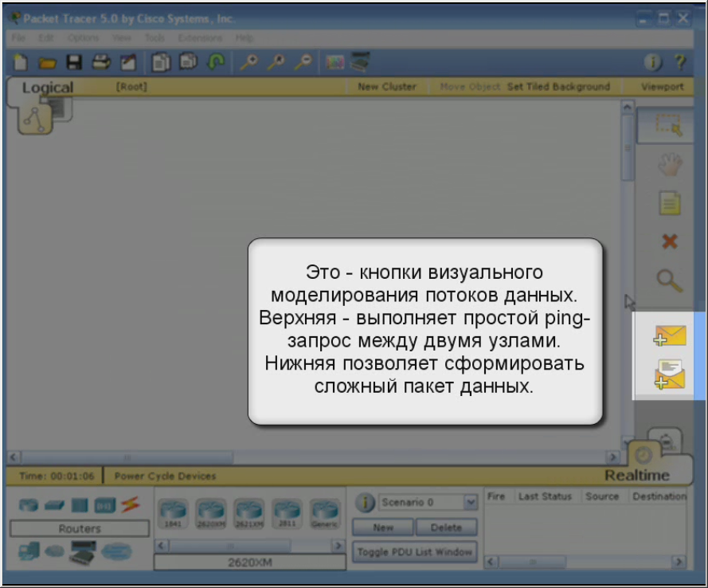The width and height of the screenshot is (708, 588).
Task: Click the workspace horizontal scrollbar thumb
Action: (x=127, y=457)
